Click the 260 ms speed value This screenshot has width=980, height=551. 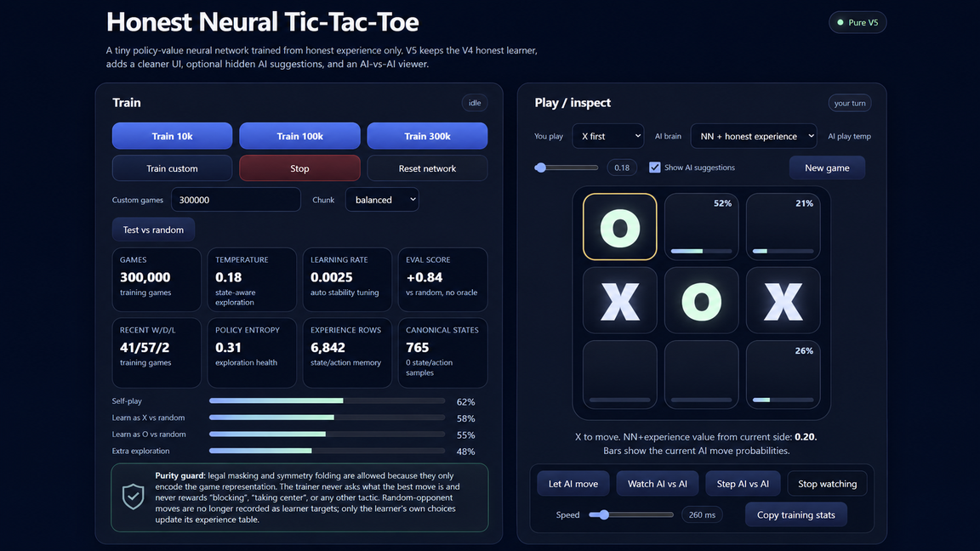click(x=702, y=514)
